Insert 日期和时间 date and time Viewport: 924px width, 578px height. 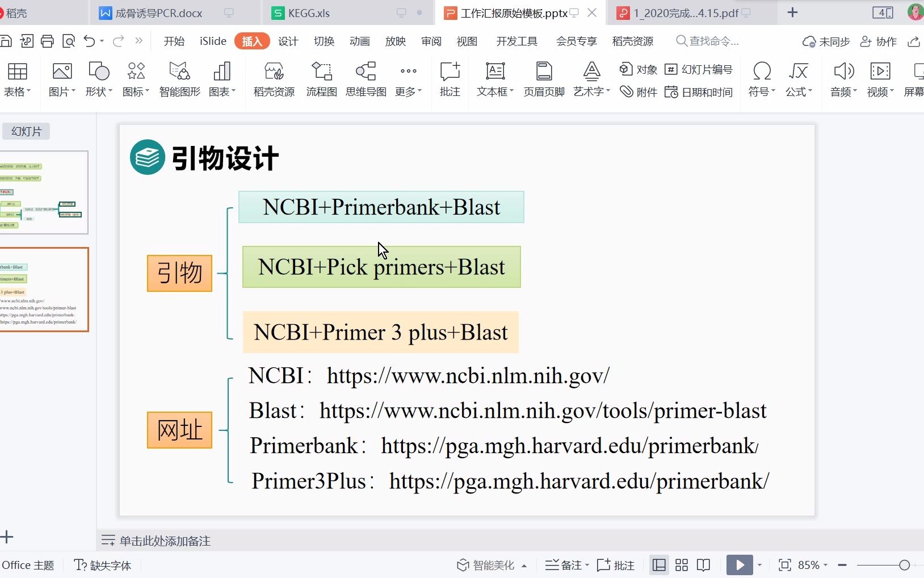[699, 92]
